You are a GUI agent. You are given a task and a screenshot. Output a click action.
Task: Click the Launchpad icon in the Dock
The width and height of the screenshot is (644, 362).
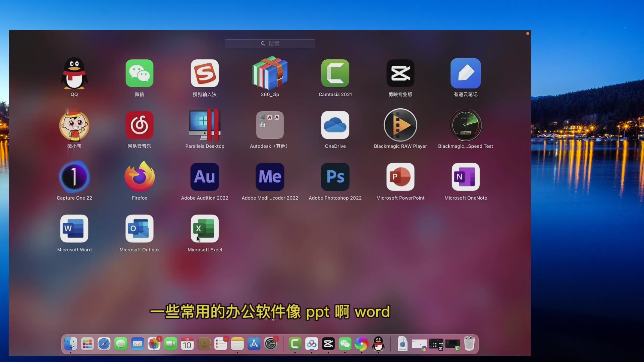(x=87, y=344)
